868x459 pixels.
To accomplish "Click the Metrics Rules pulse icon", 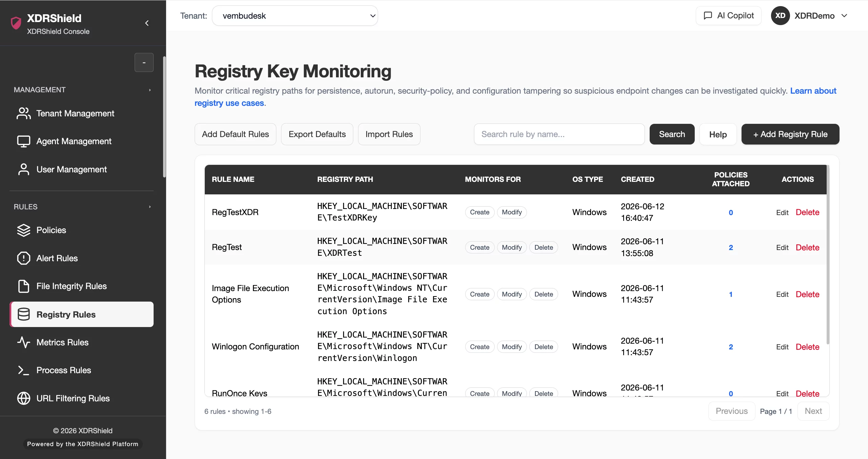I will coord(23,342).
